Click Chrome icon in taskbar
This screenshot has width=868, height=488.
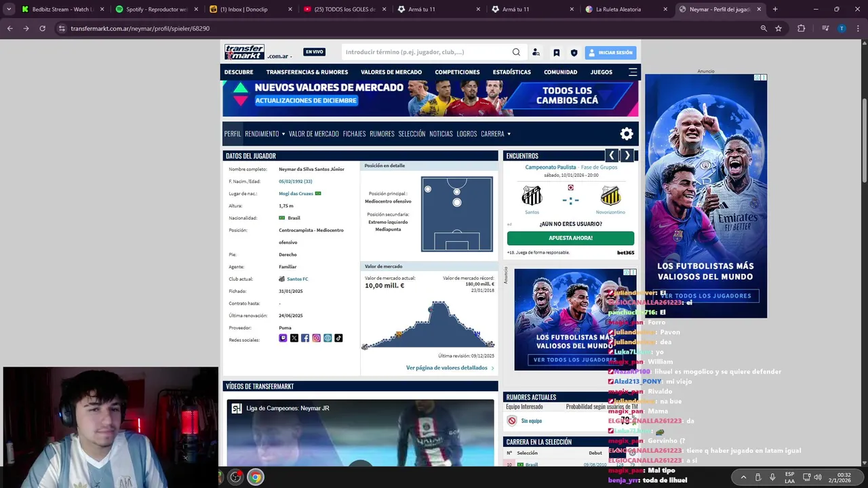pyautogui.click(x=255, y=477)
